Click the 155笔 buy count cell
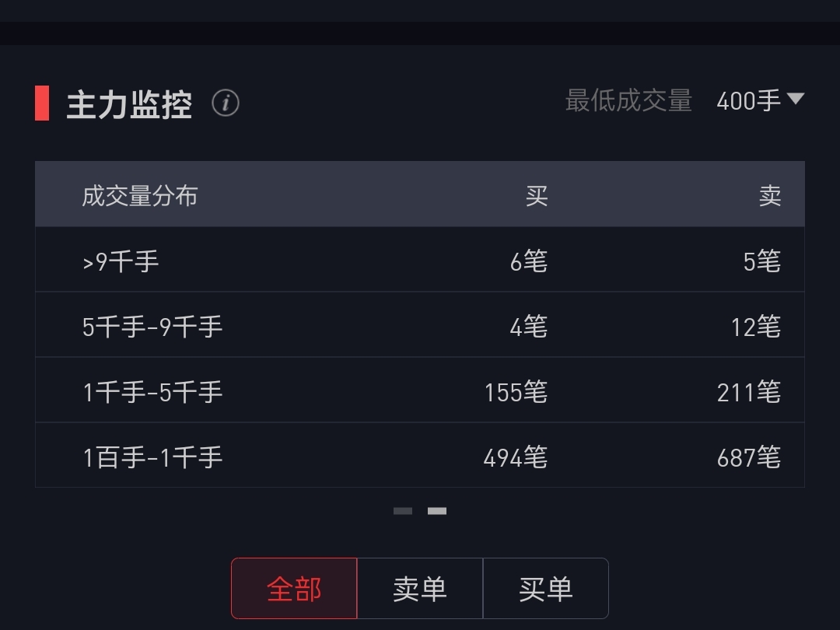 (515, 392)
